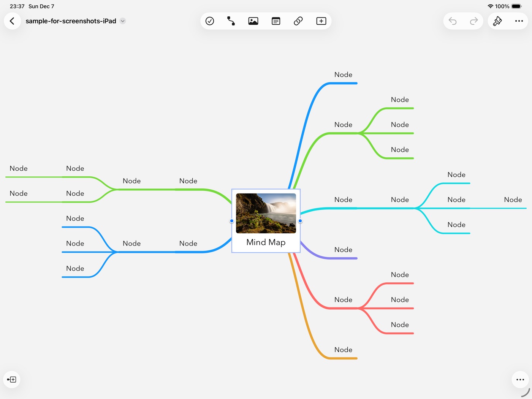Screen dimensions: 532x399
Task: Click the right blue handle of Mind Map node
Action: pos(300,221)
